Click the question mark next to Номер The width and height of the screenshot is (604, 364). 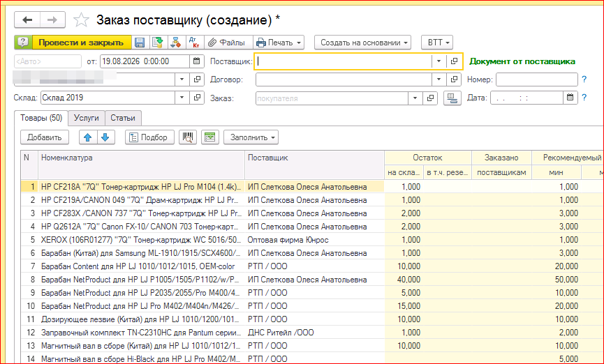pos(584,79)
